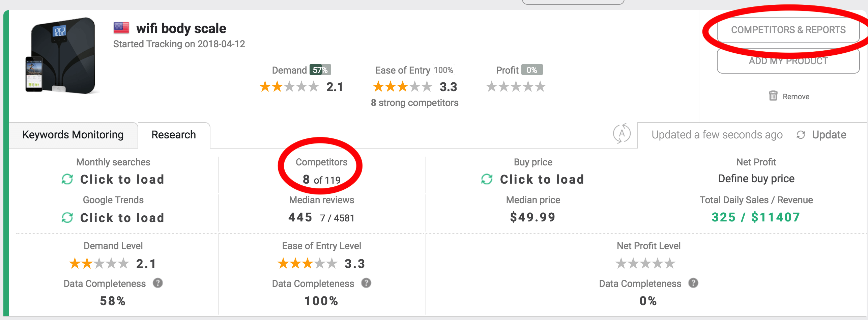Click Define buy price under Net Profit

coord(756,179)
